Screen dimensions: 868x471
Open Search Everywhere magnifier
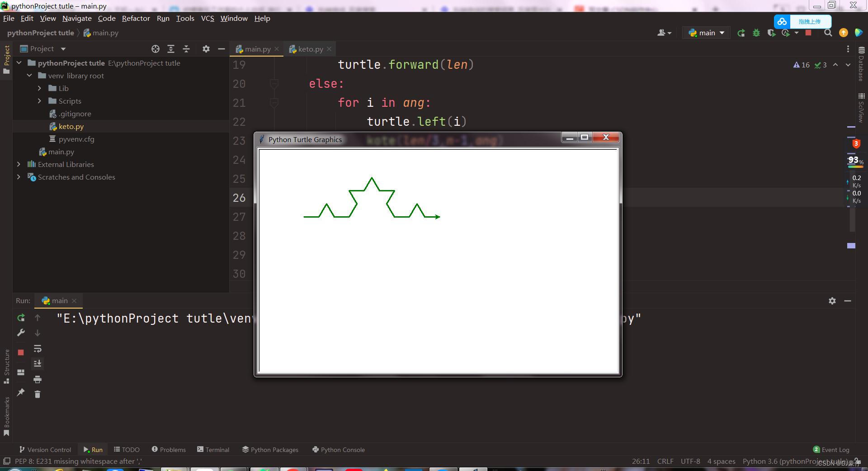pyautogui.click(x=828, y=33)
